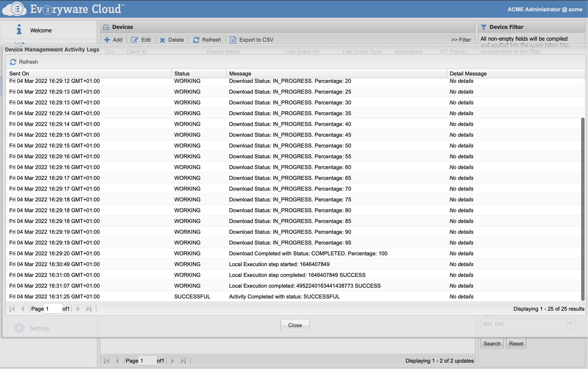
Task: Click the Refresh icon in Activity Logs dialog
Action: point(13,62)
